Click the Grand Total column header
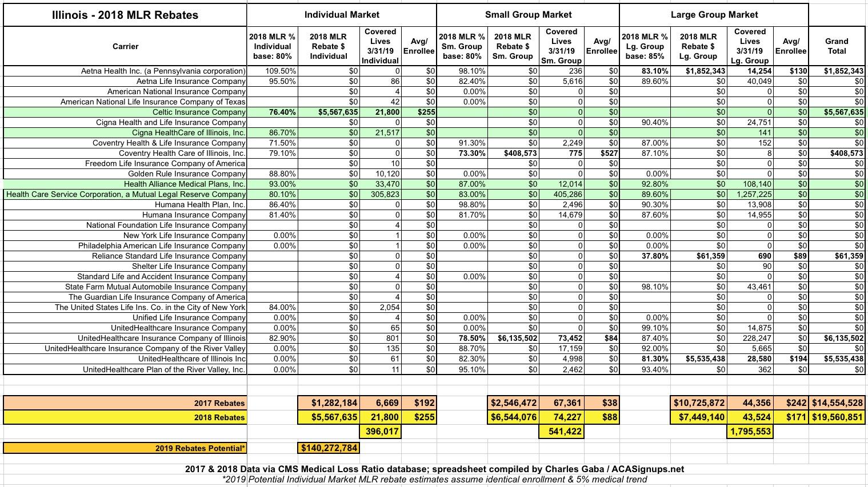Viewport: 868px width, 487px height. (836, 46)
